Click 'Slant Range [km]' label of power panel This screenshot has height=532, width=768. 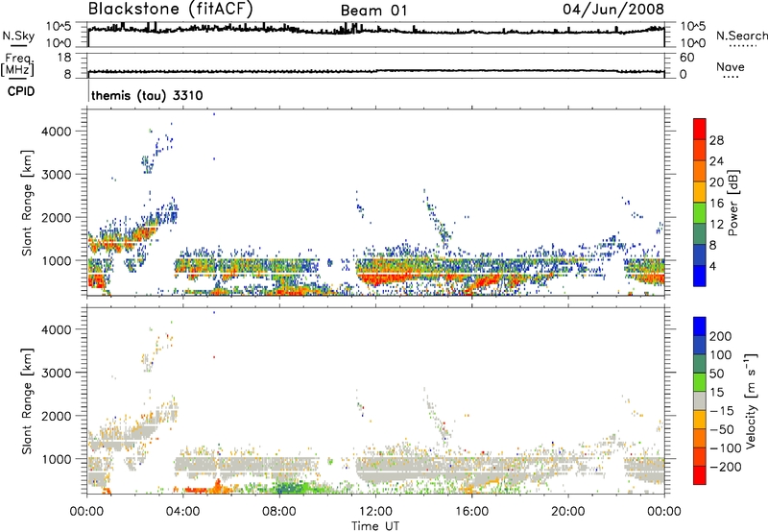27,203
